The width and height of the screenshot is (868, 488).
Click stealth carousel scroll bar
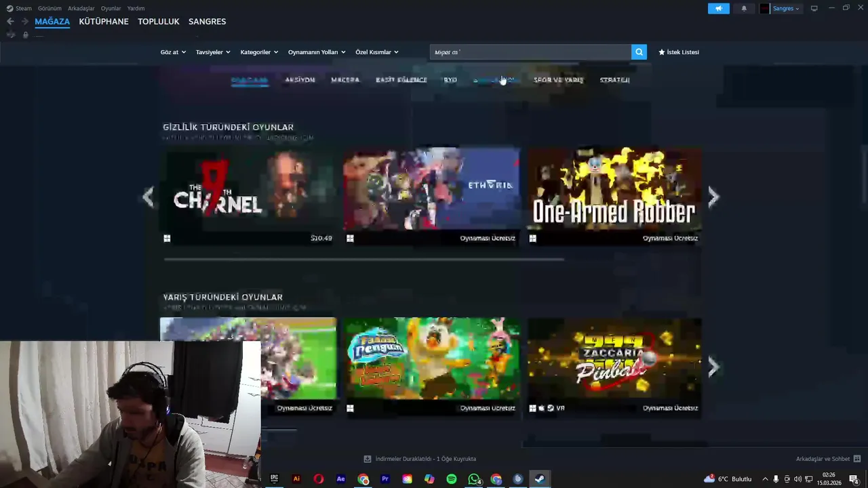point(363,259)
